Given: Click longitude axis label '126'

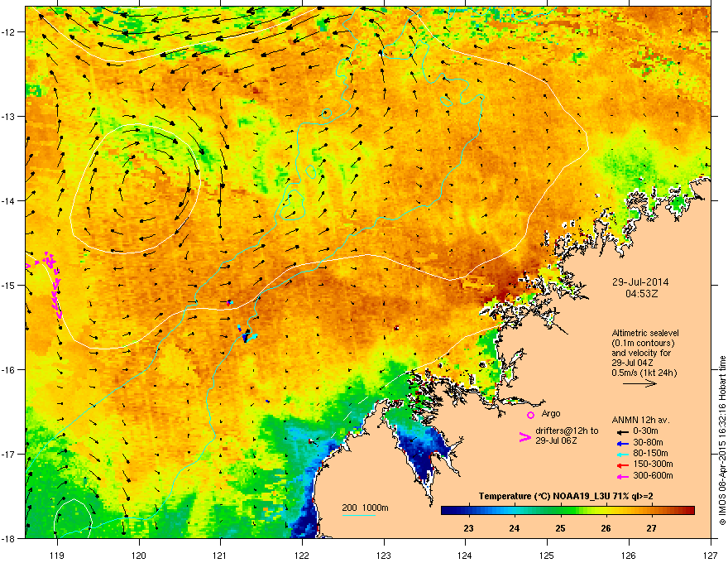Looking at the screenshot, I should click(x=629, y=556).
